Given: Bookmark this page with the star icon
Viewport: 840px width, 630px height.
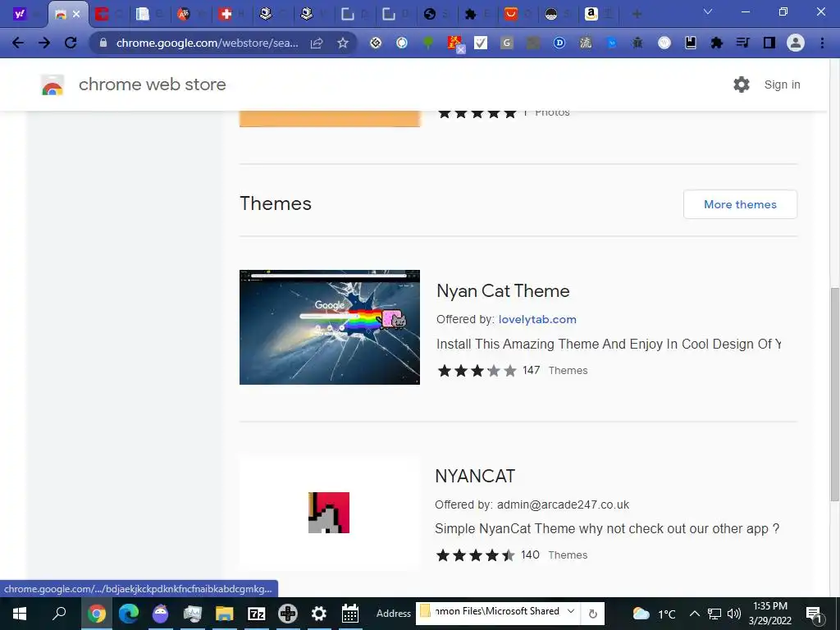Looking at the screenshot, I should [x=343, y=43].
